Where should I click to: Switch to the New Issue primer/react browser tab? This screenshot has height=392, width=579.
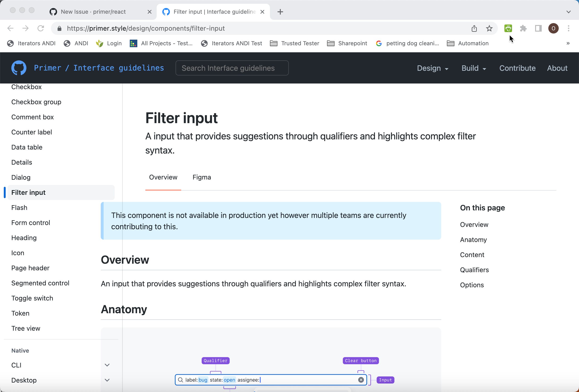pos(93,12)
